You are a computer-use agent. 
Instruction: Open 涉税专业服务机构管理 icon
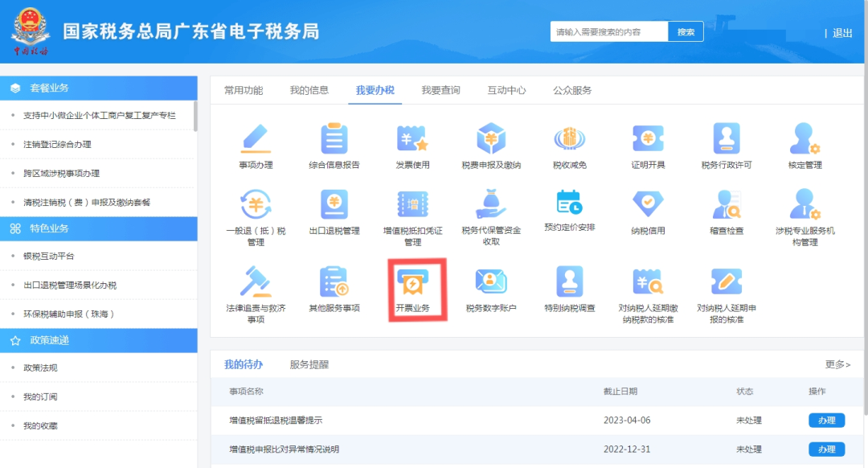[805, 204]
